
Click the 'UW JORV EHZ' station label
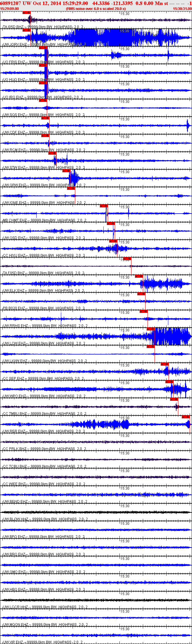click(15, 45)
